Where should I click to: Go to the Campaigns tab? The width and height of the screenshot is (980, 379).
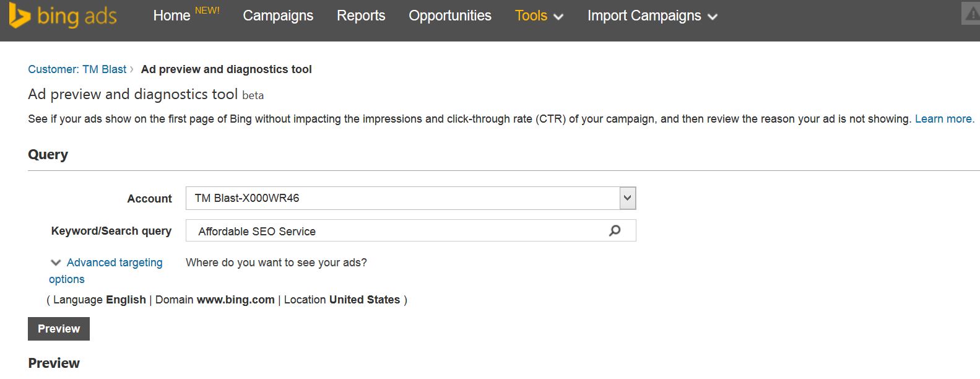coord(278,16)
